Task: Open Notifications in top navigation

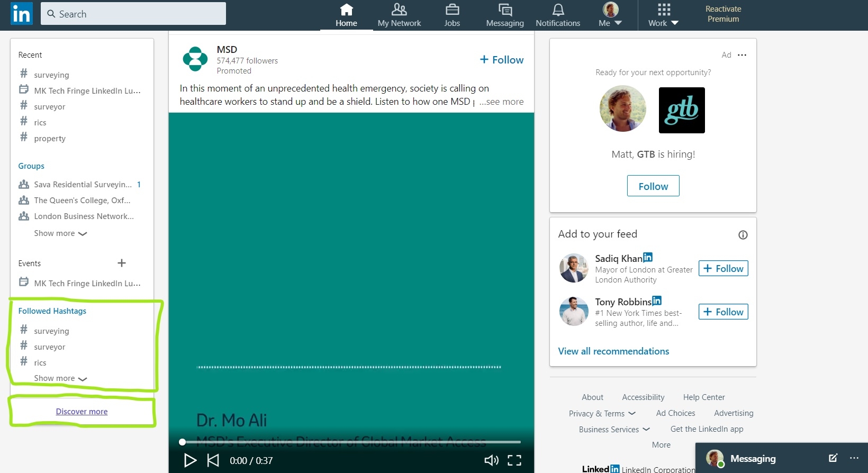Action: (x=558, y=15)
